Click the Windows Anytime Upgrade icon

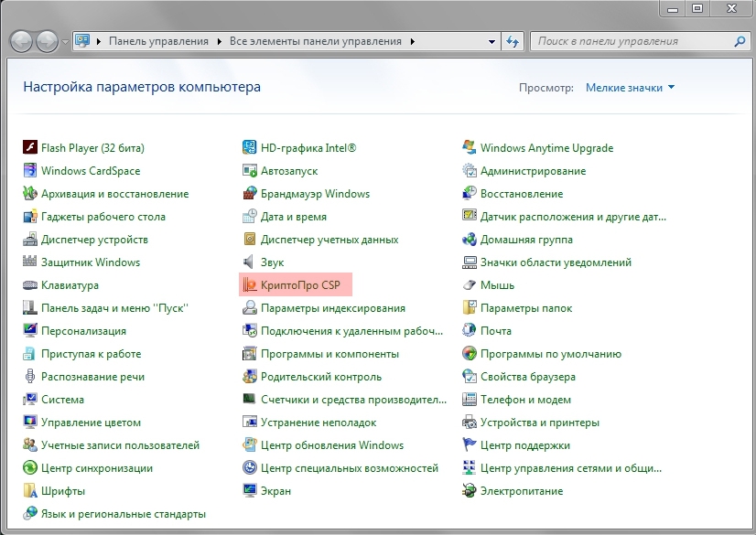coord(470,147)
